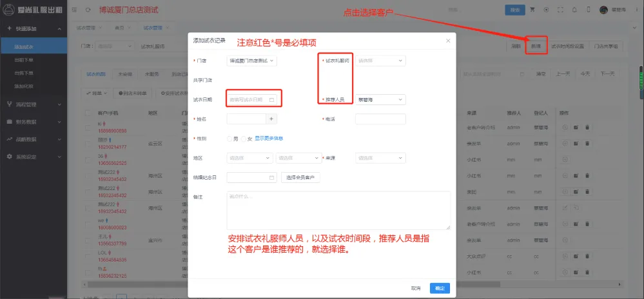Click the 确定 button to confirm
The image size is (644, 299).
[440, 288]
